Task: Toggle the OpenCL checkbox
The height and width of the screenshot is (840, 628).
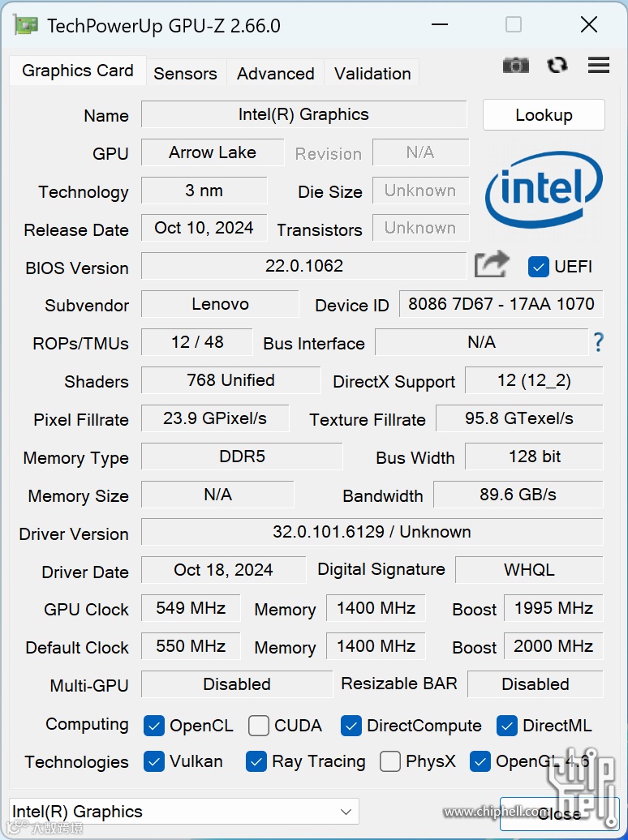Action: click(154, 725)
